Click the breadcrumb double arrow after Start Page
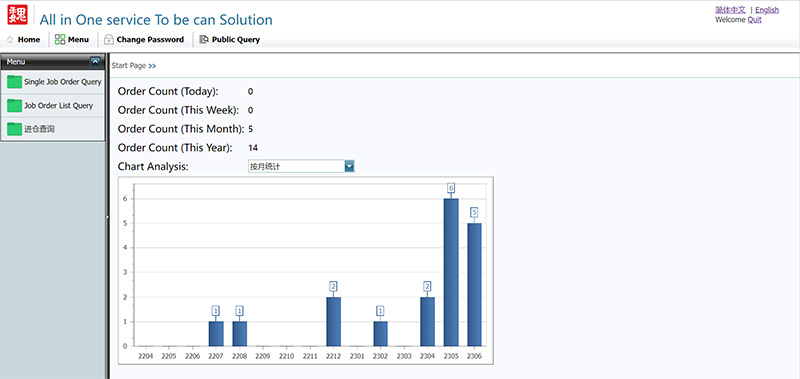This screenshot has height=379, width=800. (x=152, y=66)
